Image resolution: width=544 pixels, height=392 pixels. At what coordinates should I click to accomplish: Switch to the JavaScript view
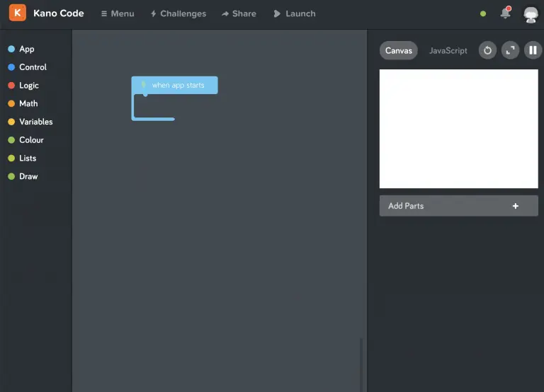click(x=448, y=50)
